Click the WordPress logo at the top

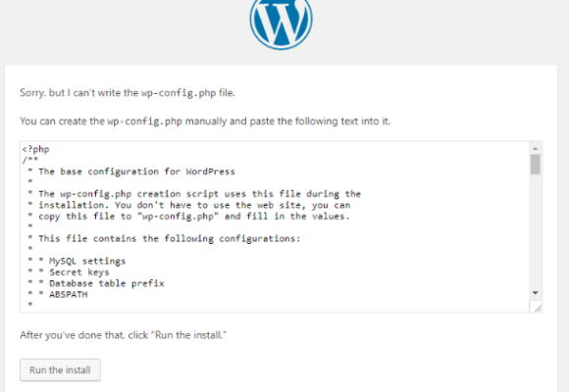point(281,22)
